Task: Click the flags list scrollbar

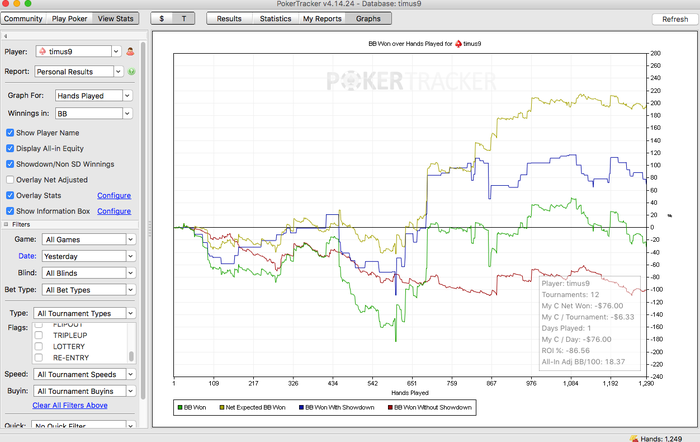Action: tap(131, 356)
